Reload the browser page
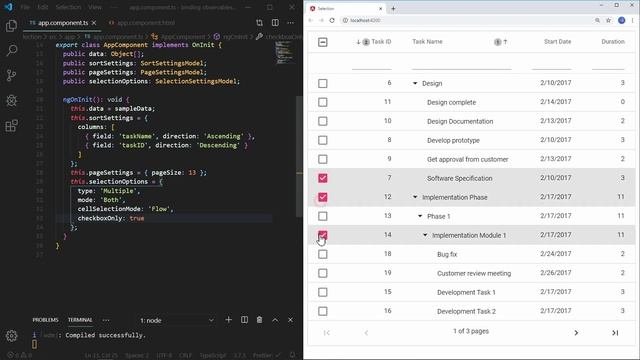 pos(332,20)
